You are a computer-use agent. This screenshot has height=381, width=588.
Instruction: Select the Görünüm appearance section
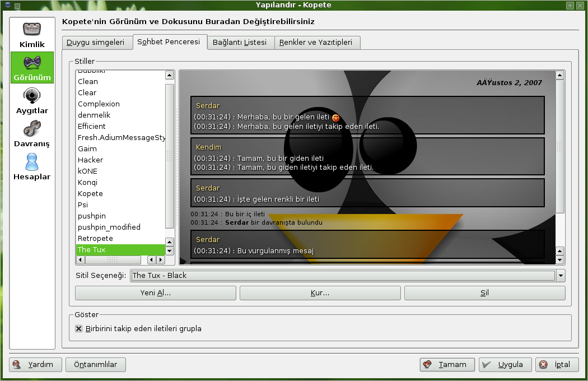(x=32, y=68)
